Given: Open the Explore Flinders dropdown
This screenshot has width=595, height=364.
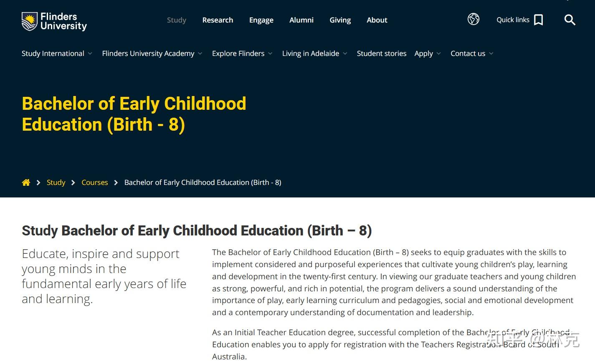Looking at the screenshot, I should click(242, 53).
